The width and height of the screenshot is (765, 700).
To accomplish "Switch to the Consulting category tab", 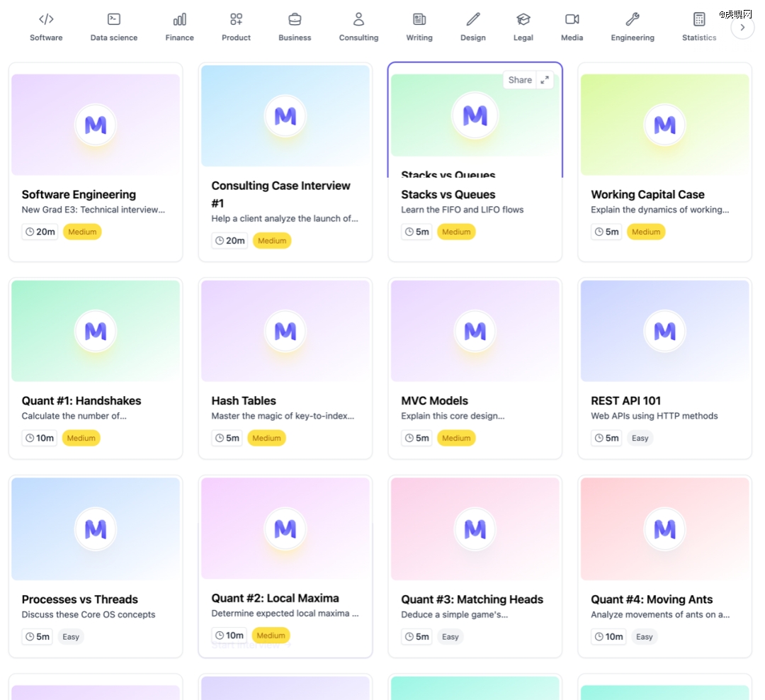I will 358,28.
